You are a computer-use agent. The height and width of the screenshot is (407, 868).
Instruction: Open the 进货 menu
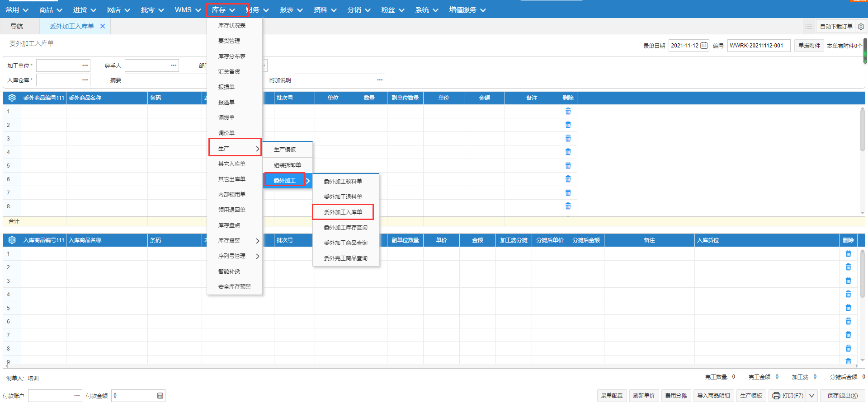[85, 9]
